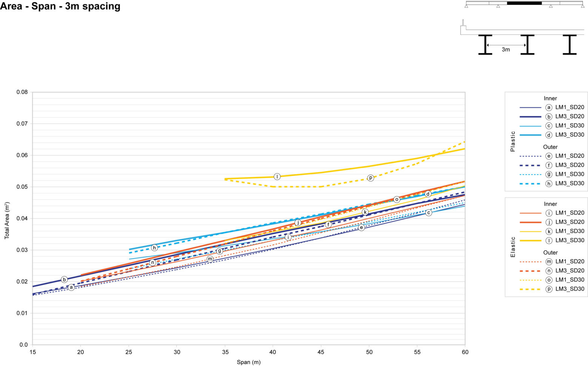The height and width of the screenshot is (366, 588).
Task: Select the thick orange line sample for legend 'j'
Action: point(530,222)
